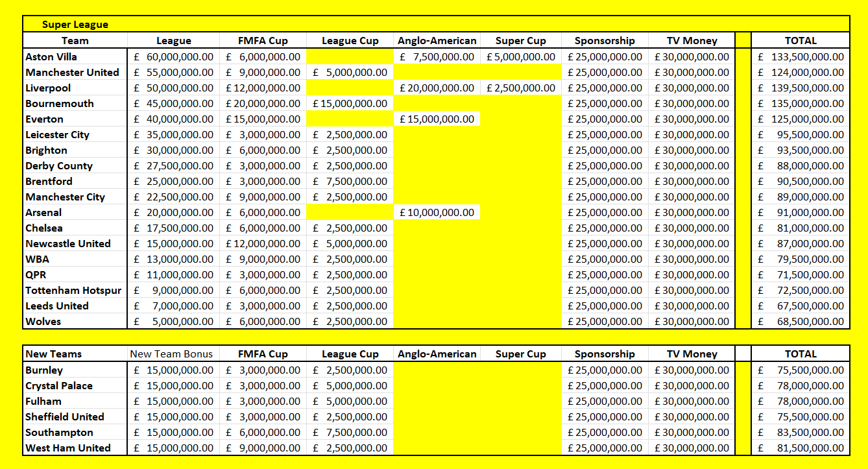The height and width of the screenshot is (469, 868).
Task: Select West Ham United's total £81,500,000.00
Action: pyautogui.click(x=801, y=448)
